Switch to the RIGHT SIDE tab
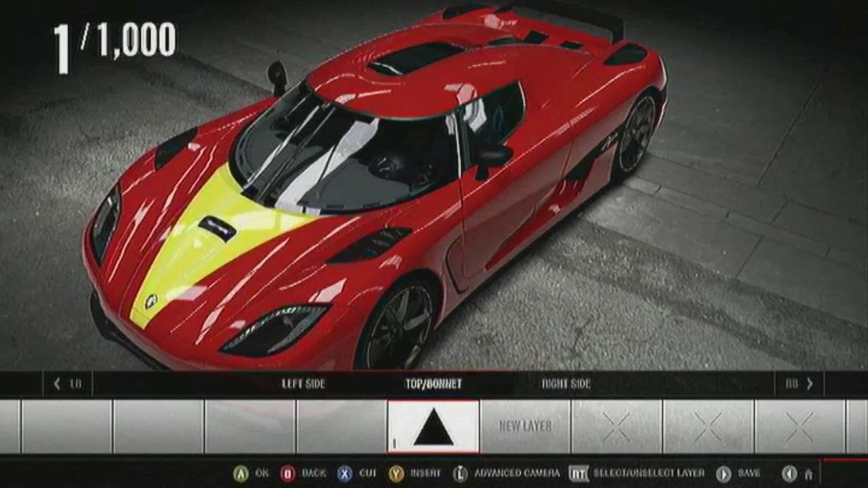 click(x=566, y=384)
